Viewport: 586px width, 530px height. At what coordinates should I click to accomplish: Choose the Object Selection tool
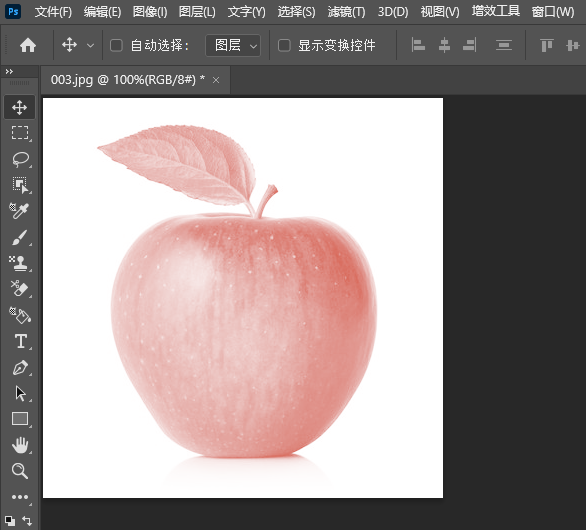point(20,185)
